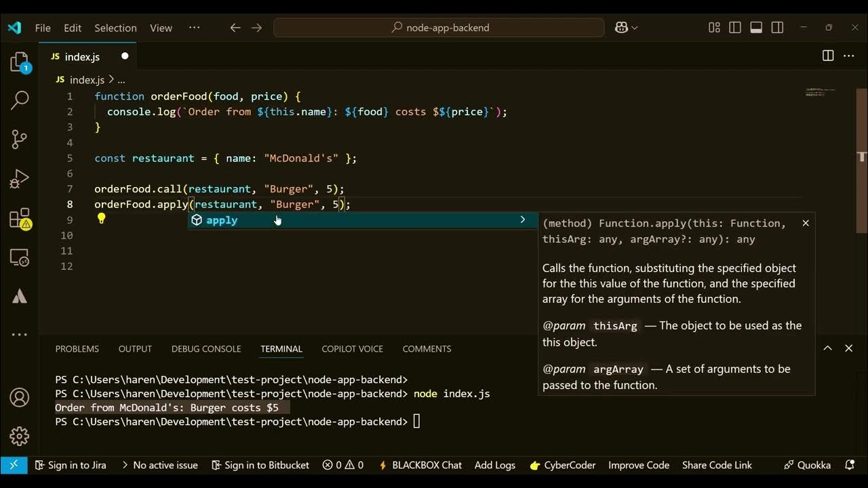868x488 pixels.
Task: Open the Accounts menu
Action: (20, 397)
